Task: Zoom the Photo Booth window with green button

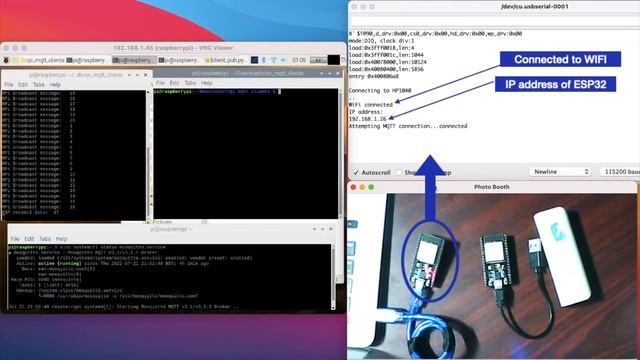Action: (x=371, y=187)
